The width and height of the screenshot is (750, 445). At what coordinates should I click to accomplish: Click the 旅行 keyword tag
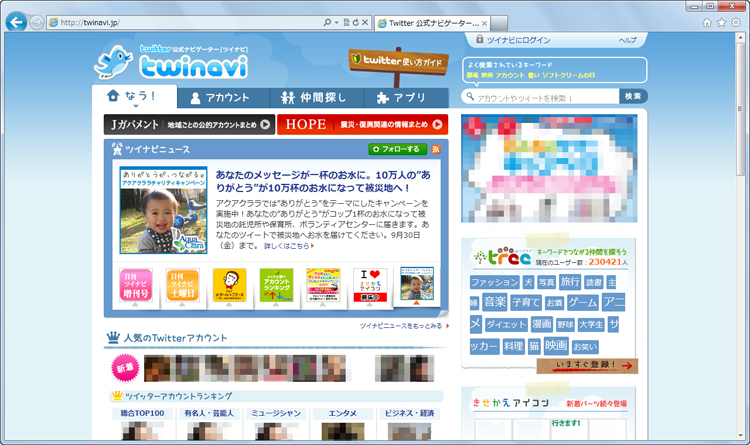570,282
